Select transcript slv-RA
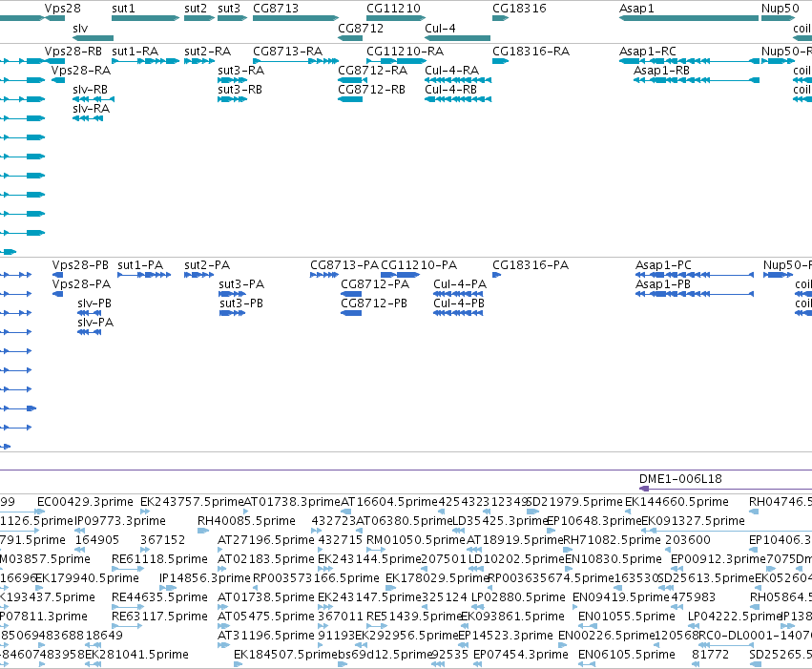The image size is (812, 669). 92,109
